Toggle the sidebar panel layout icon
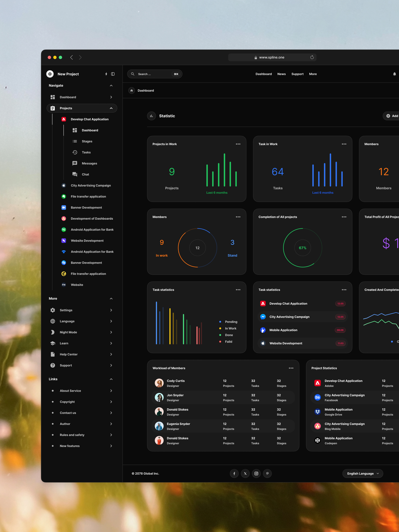The image size is (399, 532). click(113, 74)
